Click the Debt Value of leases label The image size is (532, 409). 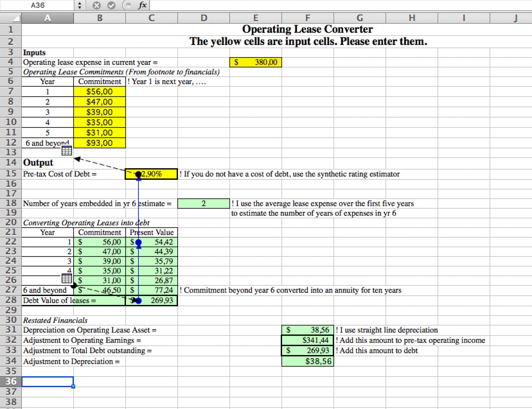(x=59, y=300)
